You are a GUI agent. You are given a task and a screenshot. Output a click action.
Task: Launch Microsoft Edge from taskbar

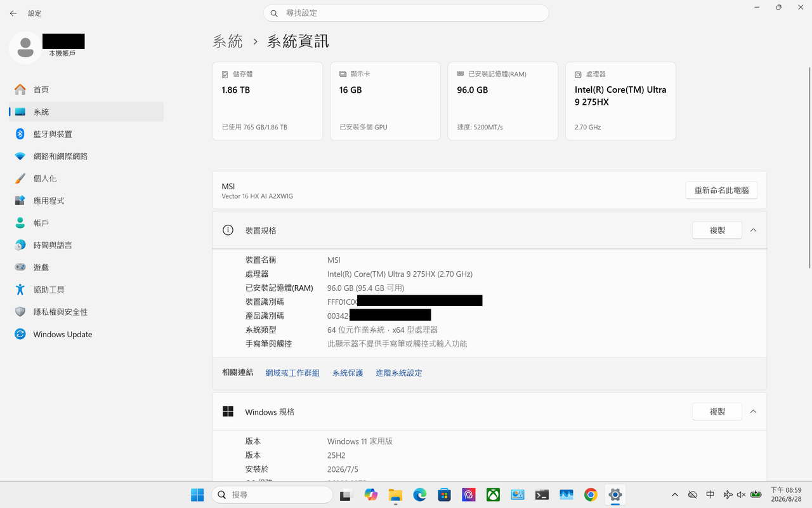coord(420,495)
